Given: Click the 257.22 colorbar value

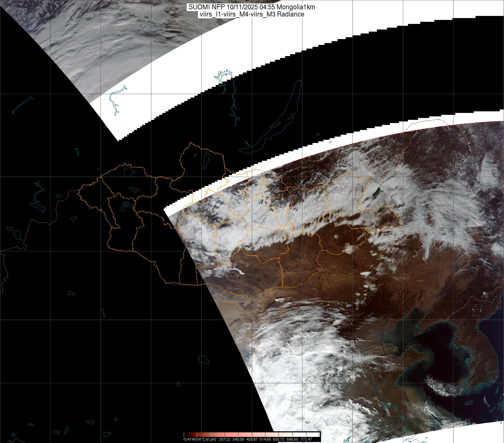Looking at the screenshot, I should click(x=224, y=439).
